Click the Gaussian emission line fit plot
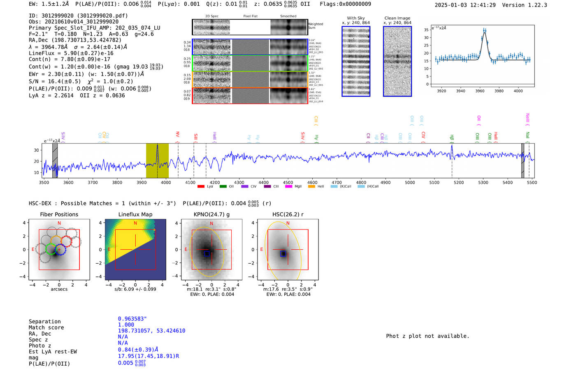Screen dimensions: 576x392 click(482, 56)
